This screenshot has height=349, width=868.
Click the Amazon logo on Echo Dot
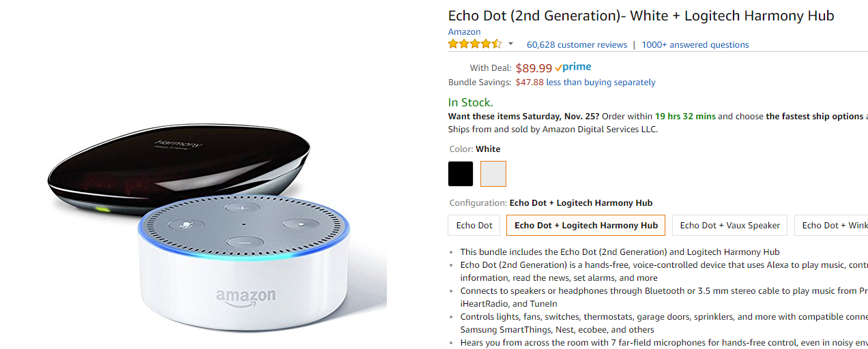[x=246, y=297]
